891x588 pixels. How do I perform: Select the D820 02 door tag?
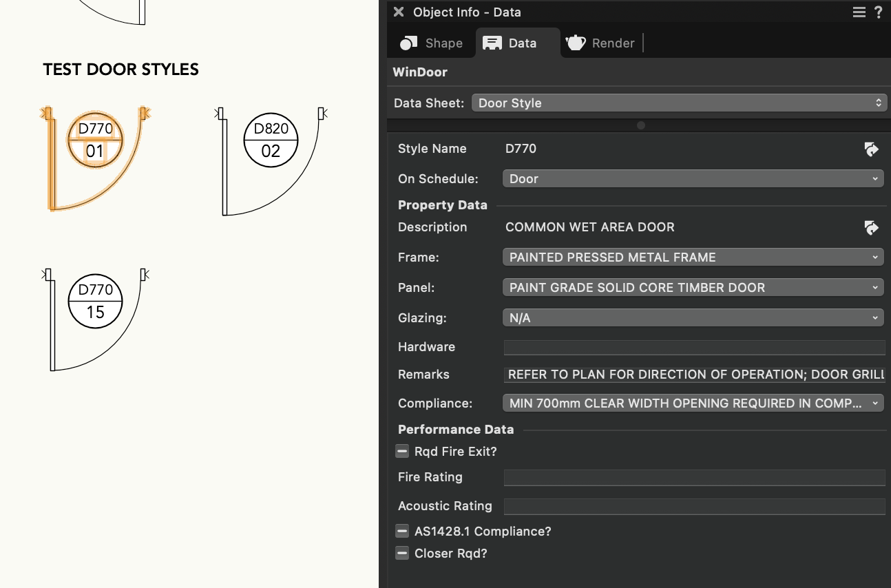[x=271, y=140]
